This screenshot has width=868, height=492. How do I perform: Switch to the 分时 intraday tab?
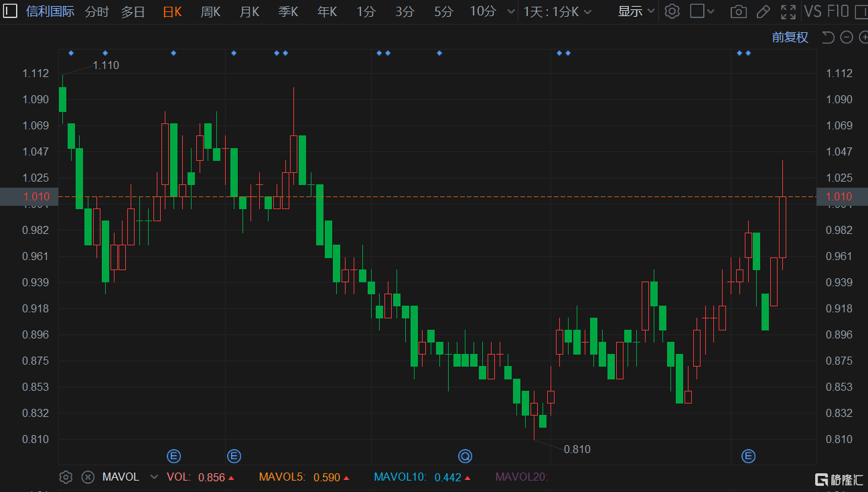pos(96,11)
